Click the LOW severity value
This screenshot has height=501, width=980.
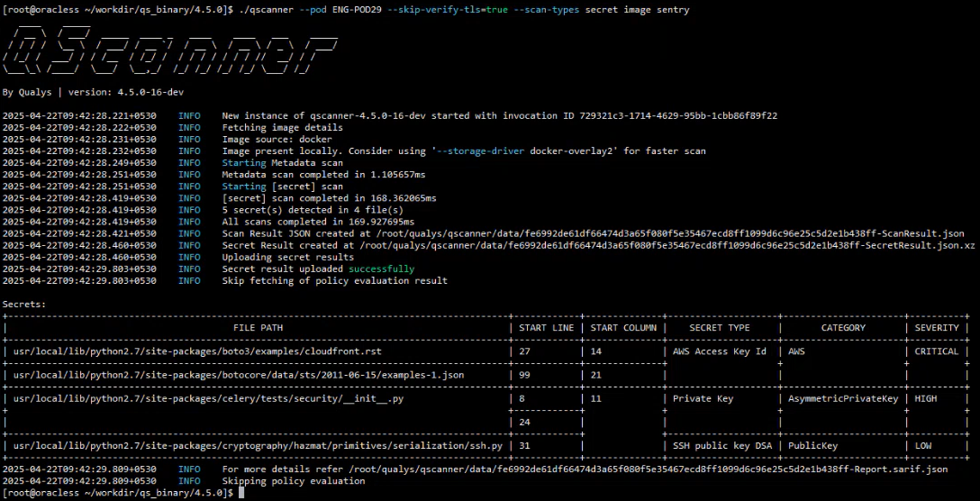tap(923, 446)
